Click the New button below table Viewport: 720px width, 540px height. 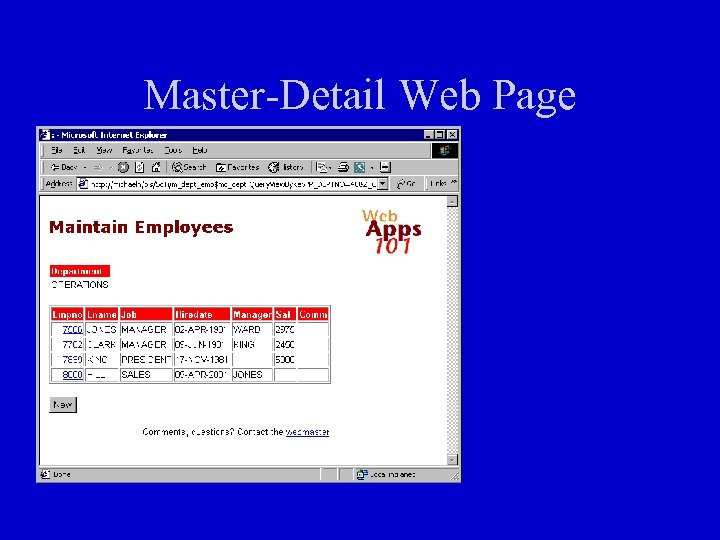[x=63, y=405]
